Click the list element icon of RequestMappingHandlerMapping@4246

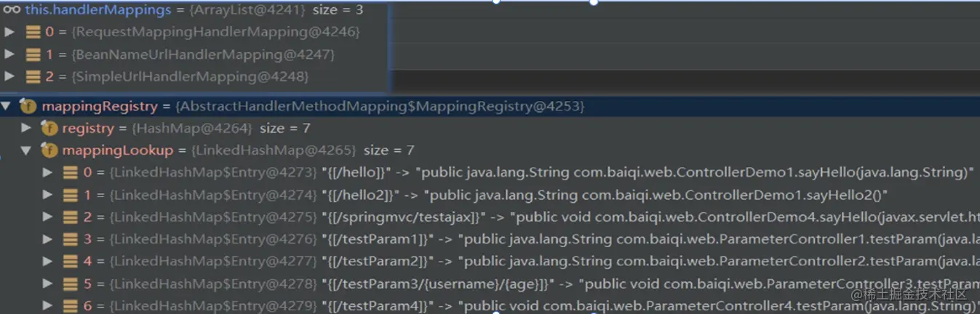click(33, 32)
